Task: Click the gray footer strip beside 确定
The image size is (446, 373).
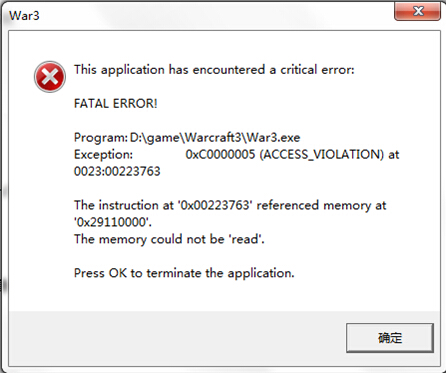Action: [x=177, y=338]
